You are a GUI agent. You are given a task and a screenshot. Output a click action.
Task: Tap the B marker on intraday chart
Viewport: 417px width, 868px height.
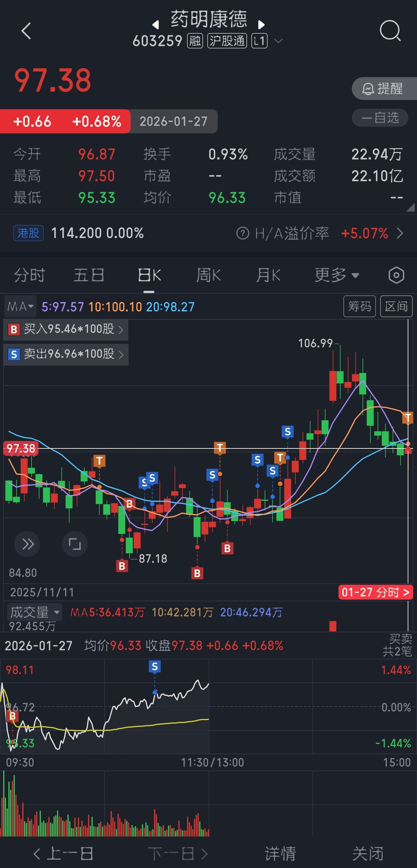(x=13, y=716)
